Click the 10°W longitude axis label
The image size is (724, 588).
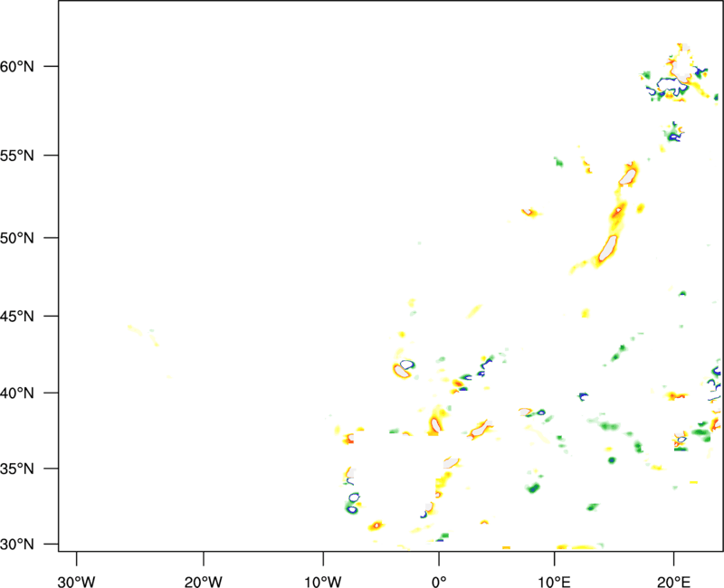323,582
